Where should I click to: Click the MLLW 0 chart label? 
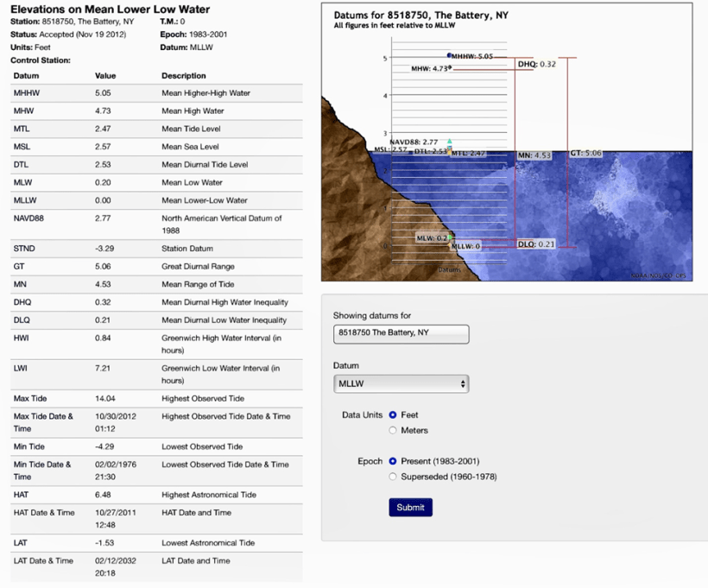(x=465, y=246)
